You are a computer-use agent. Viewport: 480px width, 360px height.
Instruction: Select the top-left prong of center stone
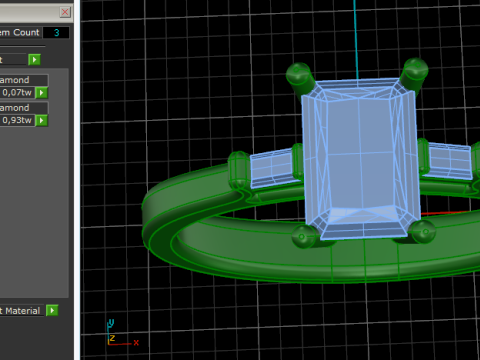tap(301, 79)
